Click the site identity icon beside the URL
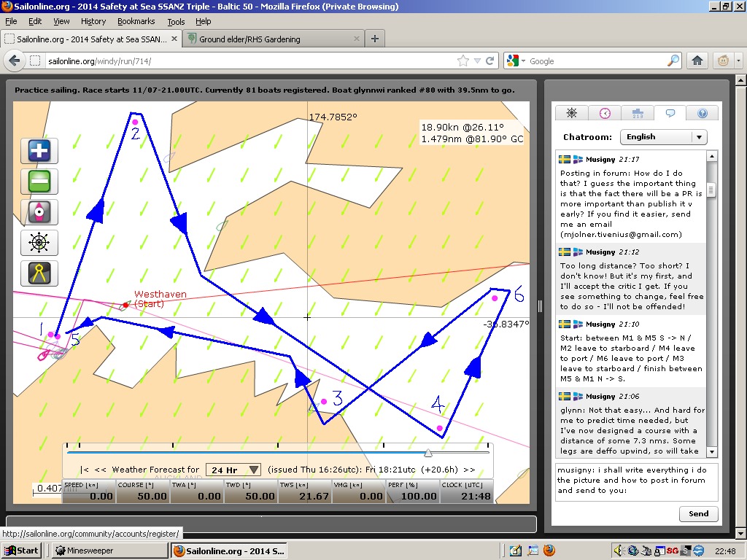 click(x=35, y=61)
